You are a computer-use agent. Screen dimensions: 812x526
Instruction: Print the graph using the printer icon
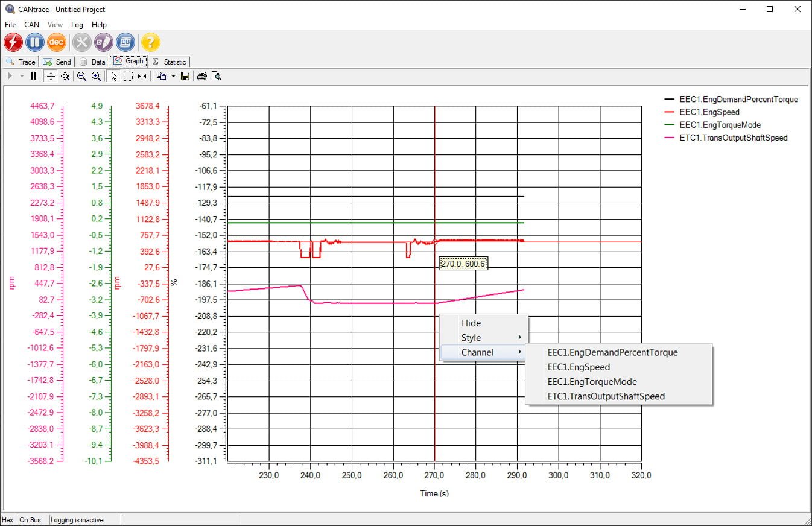(202, 76)
